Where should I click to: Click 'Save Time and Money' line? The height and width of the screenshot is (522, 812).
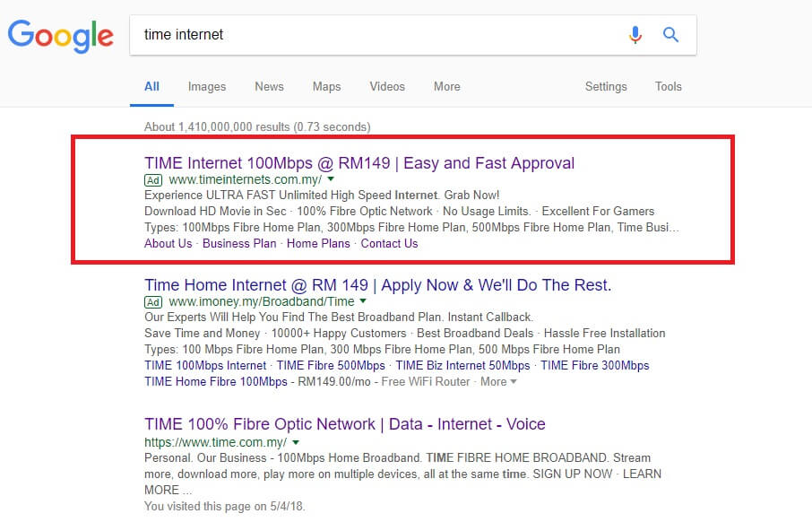[405, 333]
